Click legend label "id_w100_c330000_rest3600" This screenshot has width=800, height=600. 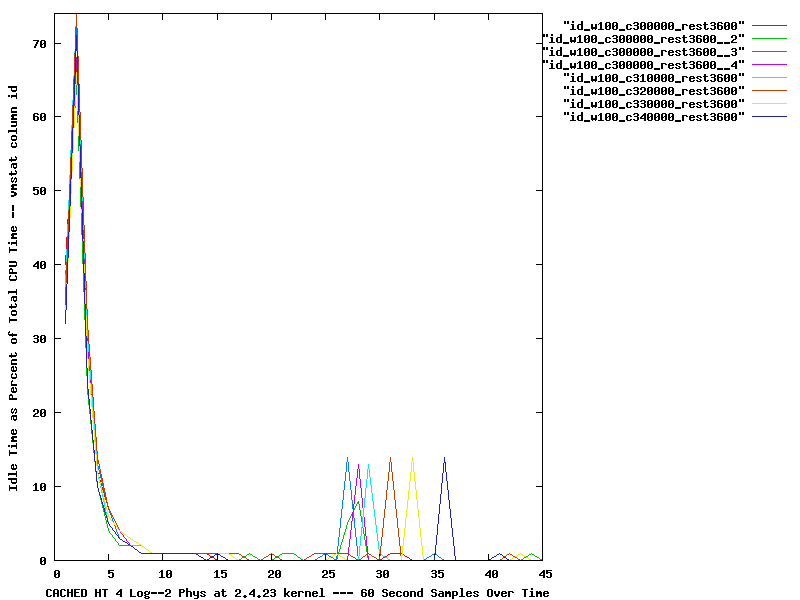click(654, 104)
